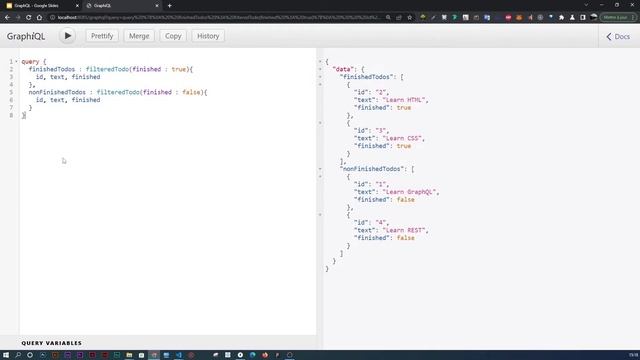
Task: Click "true" argument value on query line 2
Action: click(x=179, y=69)
